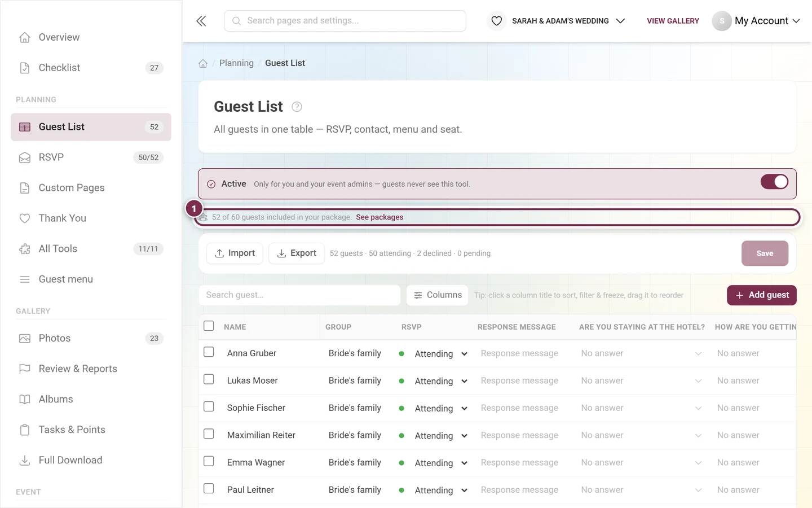812x508 pixels.
Task: Click the Planning breadcrumb item
Action: [236, 63]
